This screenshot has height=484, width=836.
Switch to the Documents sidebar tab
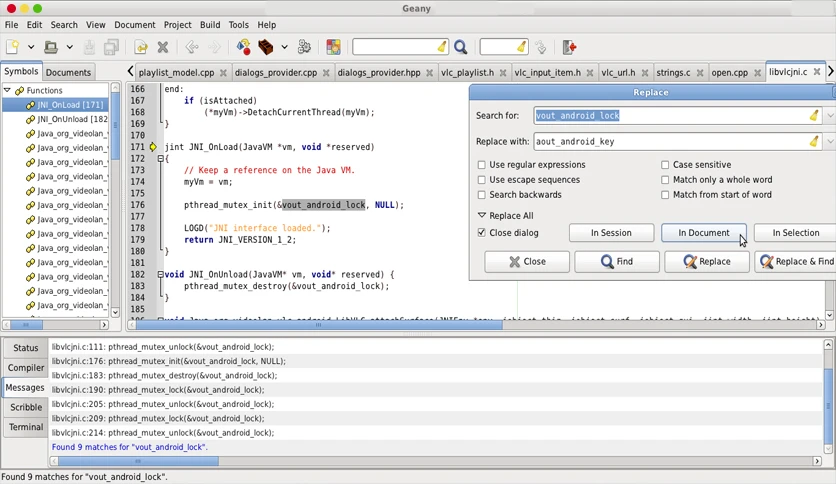pos(68,72)
